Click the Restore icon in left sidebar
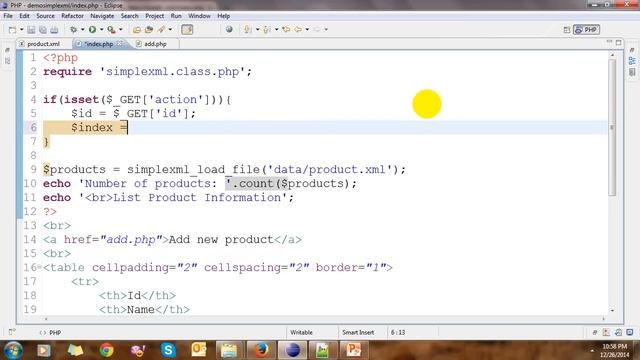 pyautogui.click(x=7, y=50)
